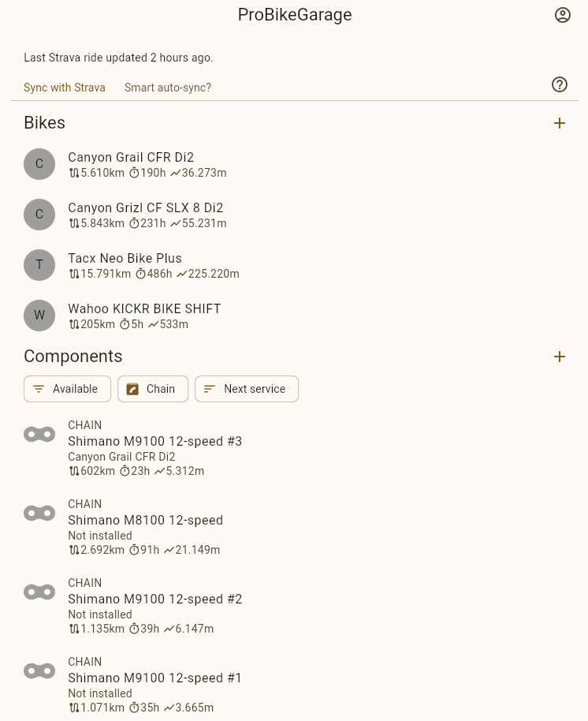Click chain icon for Shimano M9100 #1
Screen dimensions: 588x721
click(39, 671)
